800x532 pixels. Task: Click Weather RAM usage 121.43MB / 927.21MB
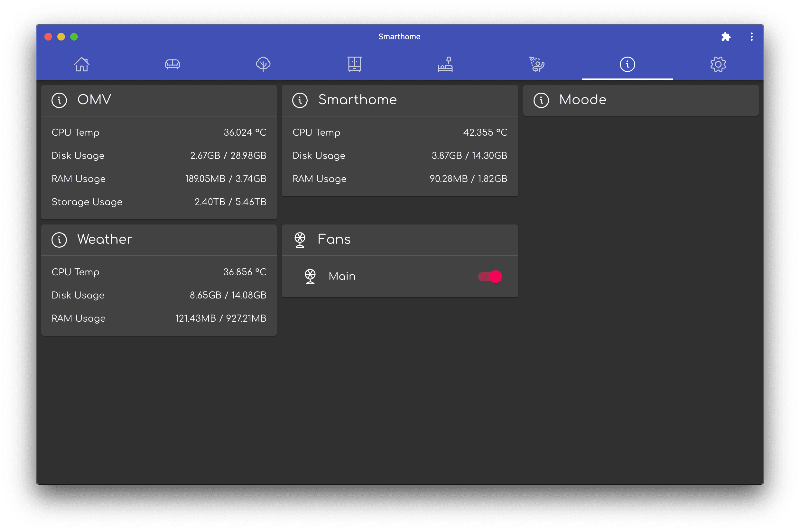coord(221,318)
